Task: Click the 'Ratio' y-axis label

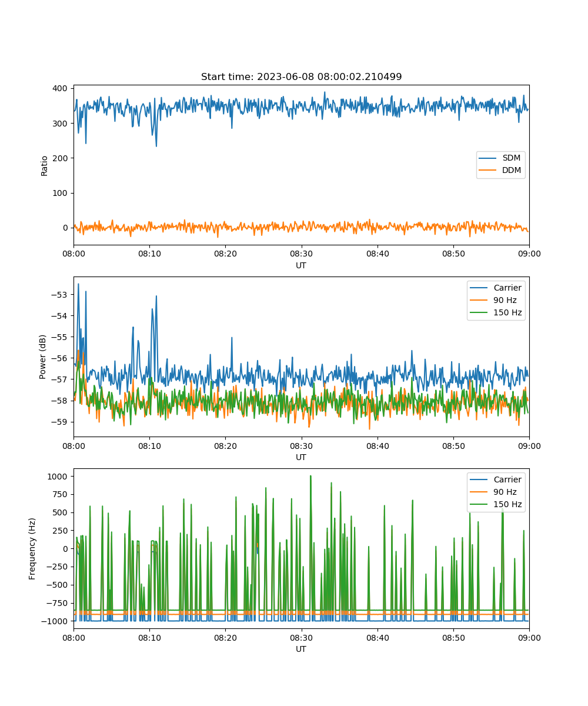Action: (x=45, y=165)
